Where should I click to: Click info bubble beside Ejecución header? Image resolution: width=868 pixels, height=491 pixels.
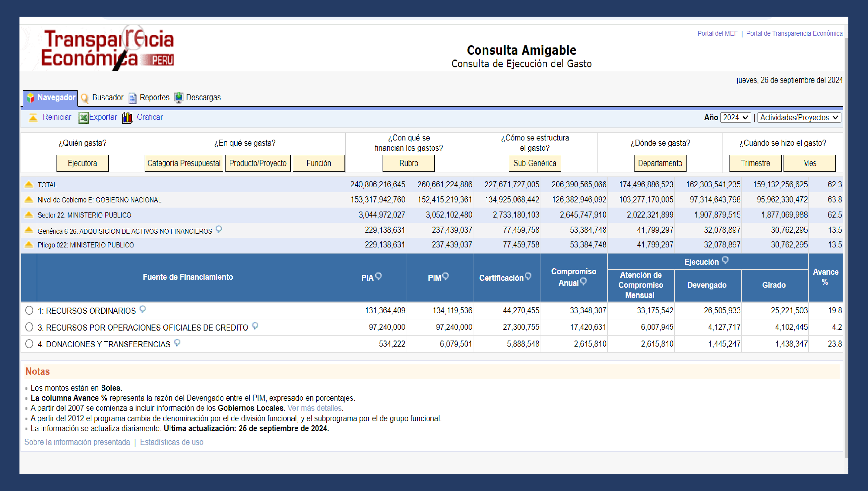(725, 260)
